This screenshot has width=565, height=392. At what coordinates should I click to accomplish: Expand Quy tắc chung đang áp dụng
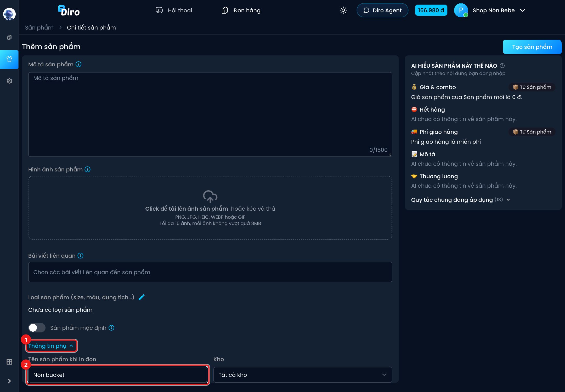point(461,200)
